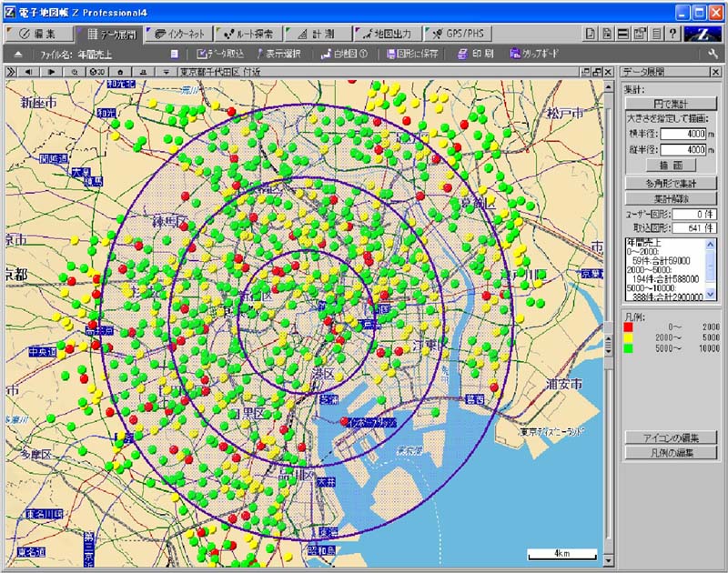The width and height of the screenshot is (728, 573).
Task: Open the wrench settings icon
Action: click(713, 54)
